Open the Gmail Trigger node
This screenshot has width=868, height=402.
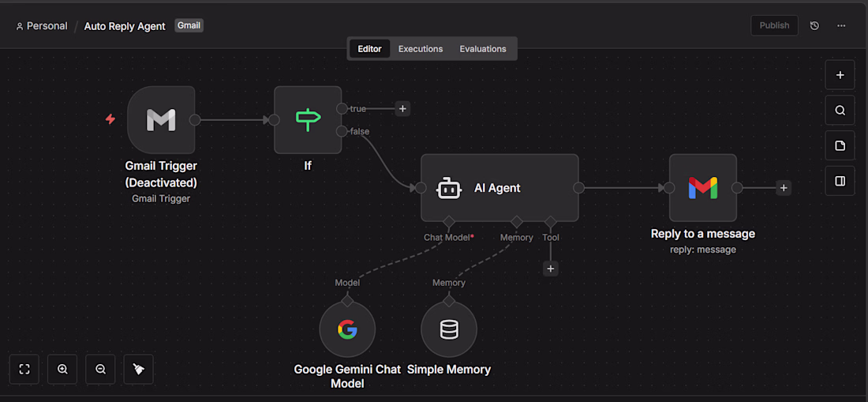pos(161,120)
